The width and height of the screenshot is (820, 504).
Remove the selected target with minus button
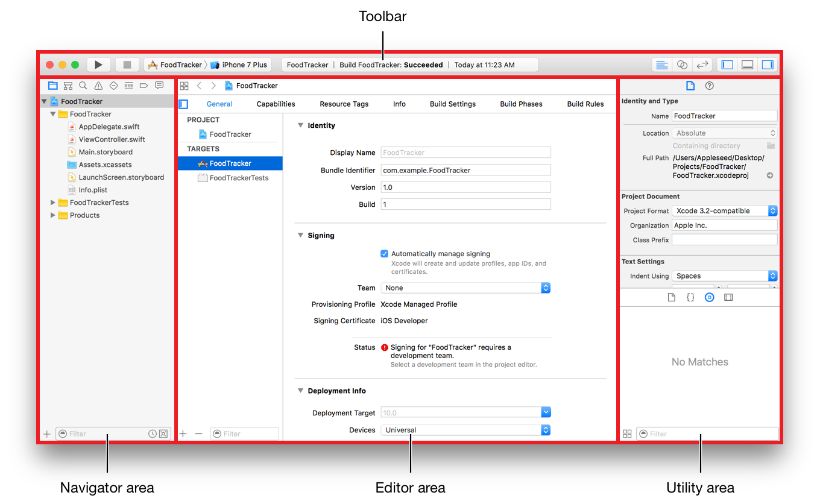199,433
